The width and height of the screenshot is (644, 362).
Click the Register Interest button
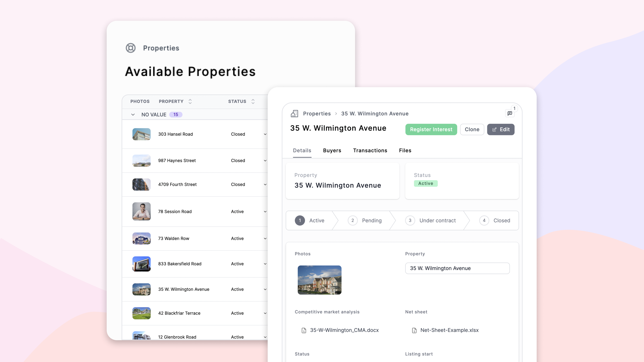(431, 129)
